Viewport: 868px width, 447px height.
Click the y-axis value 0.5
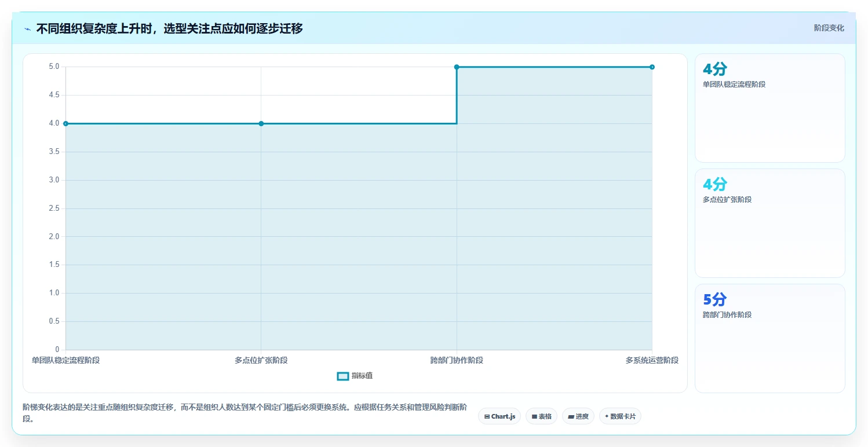pos(54,321)
